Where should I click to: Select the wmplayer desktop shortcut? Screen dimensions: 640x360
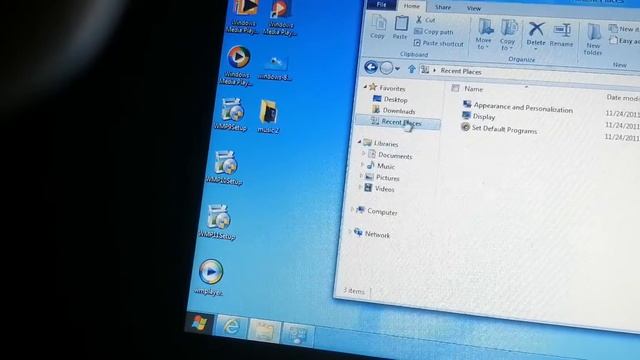(x=210, y=277)
